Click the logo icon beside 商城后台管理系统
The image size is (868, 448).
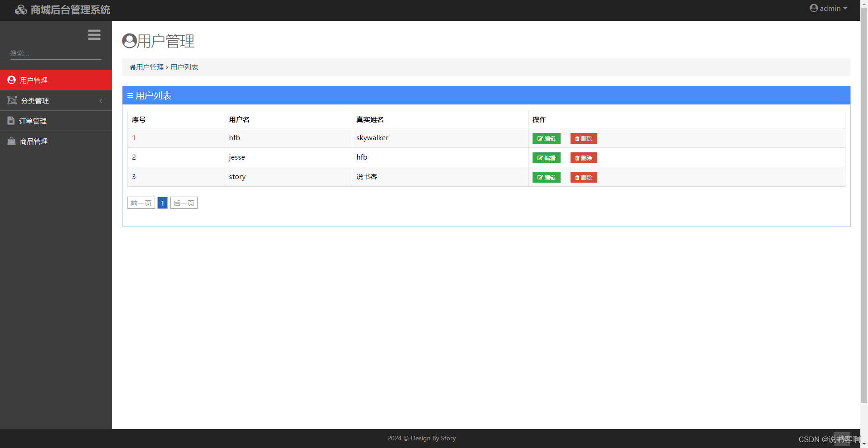[x=21, y=10]
